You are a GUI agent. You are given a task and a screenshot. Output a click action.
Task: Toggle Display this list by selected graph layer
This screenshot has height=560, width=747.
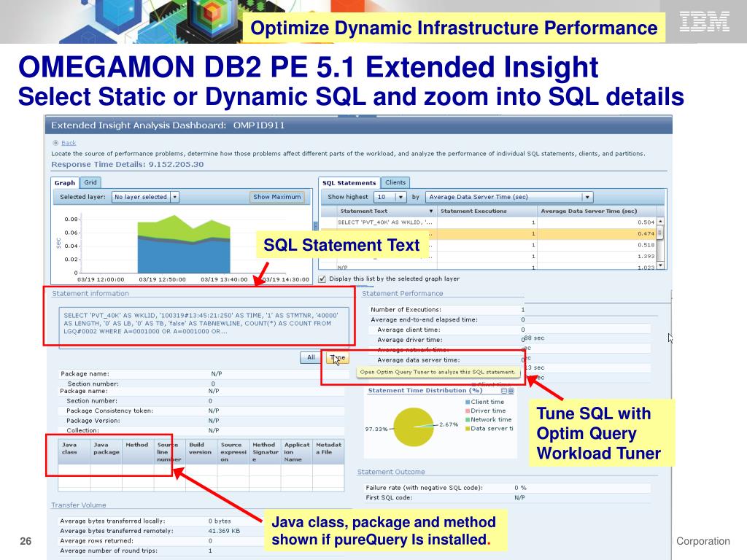(322, 279)
